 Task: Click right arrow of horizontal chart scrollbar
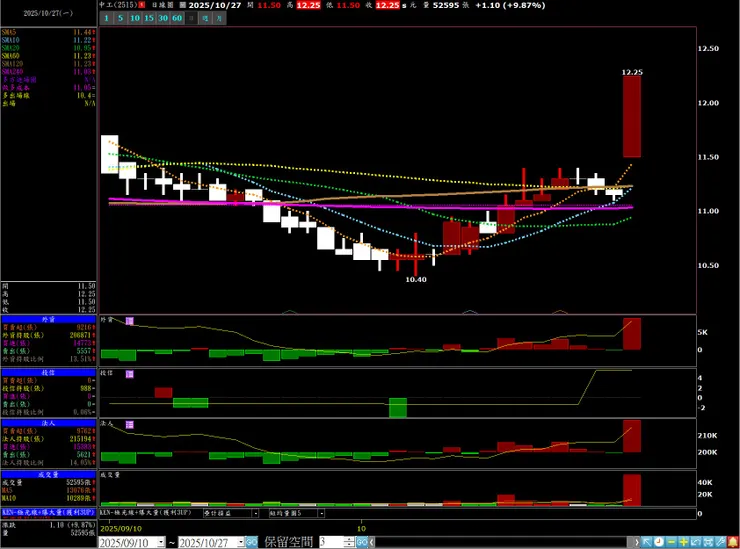pyautogui.click(x=637, y=542)
